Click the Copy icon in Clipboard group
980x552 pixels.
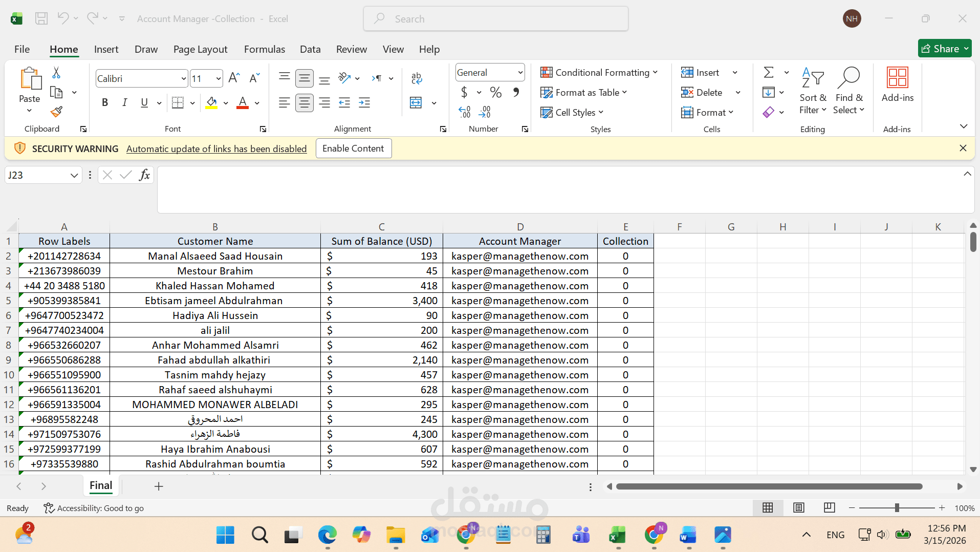pyautogui.click(x=56, y=93)
